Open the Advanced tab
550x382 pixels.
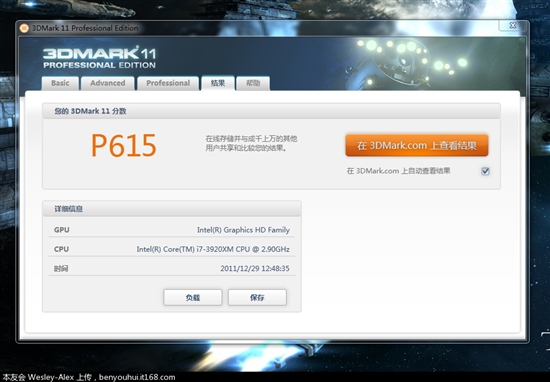click(x=107, y=83)
